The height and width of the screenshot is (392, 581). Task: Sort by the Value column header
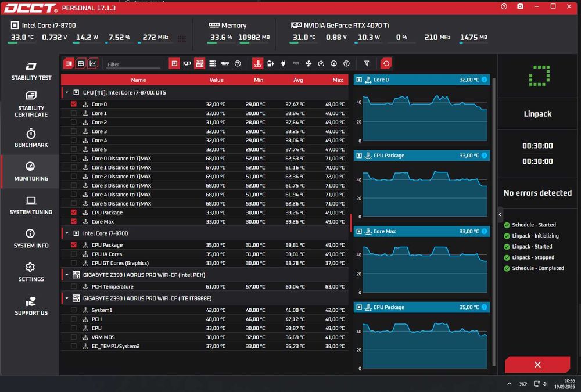[x=216, y=80]
